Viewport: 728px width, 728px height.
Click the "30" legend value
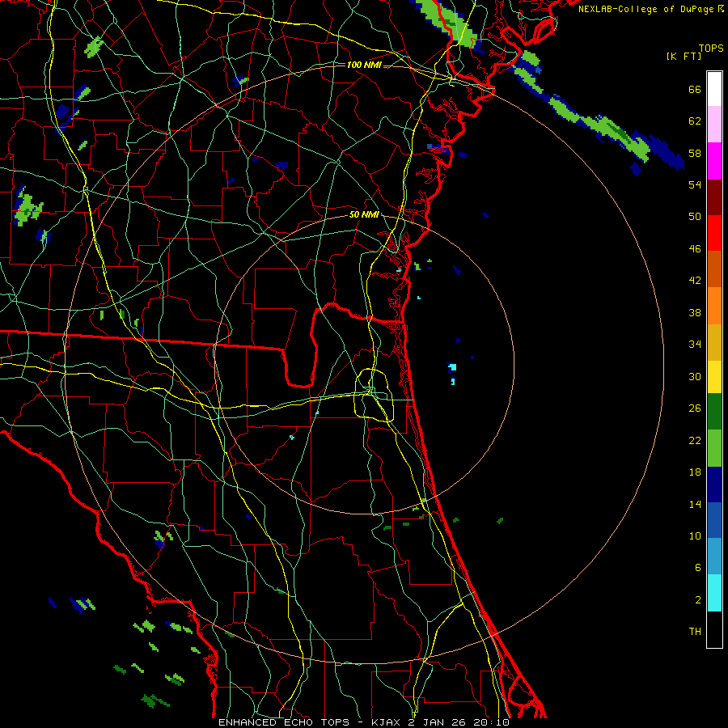pos(695,376)
